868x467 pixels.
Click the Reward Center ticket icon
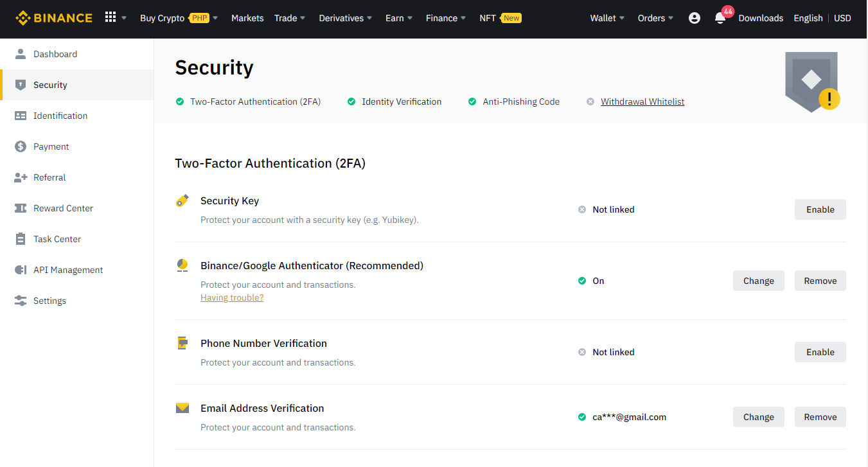point(21,208)
